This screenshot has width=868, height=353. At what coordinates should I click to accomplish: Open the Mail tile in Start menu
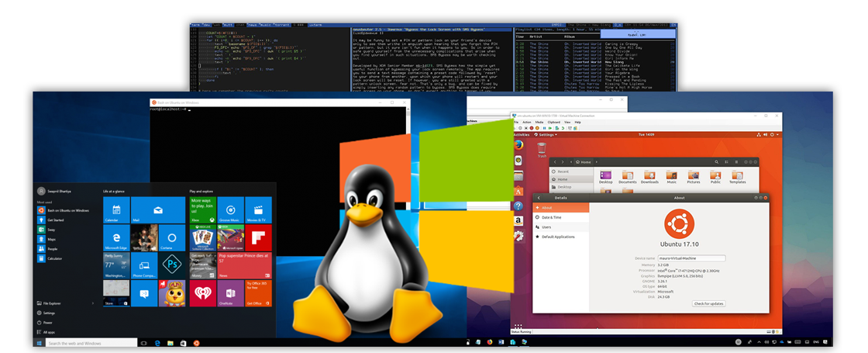click(158, 210)
